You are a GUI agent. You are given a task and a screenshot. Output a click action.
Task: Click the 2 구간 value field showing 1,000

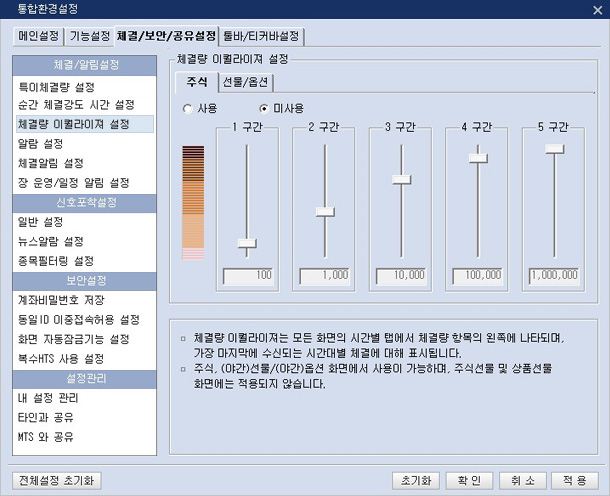[x=323, y=274]
